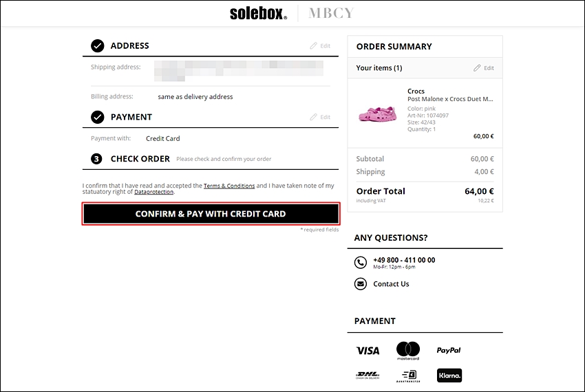585x392 pixels.
Task: Click the Visa payment logo
Action: coord(368,351)
